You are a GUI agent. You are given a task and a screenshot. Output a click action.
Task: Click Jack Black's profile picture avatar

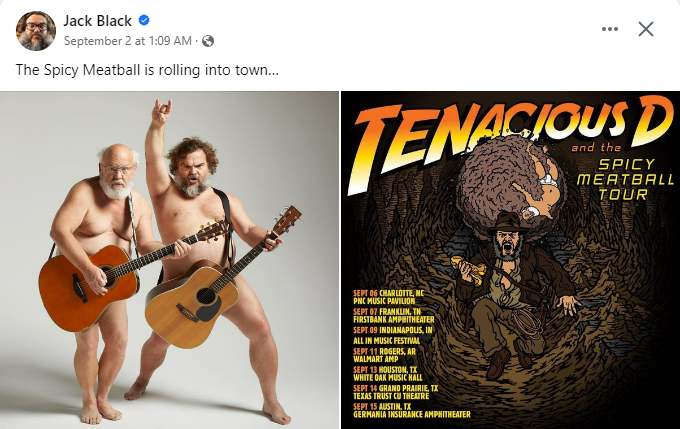[36, 30]
